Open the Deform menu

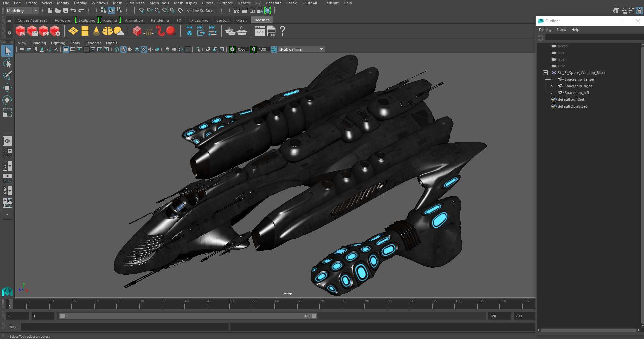coord(244,3)
